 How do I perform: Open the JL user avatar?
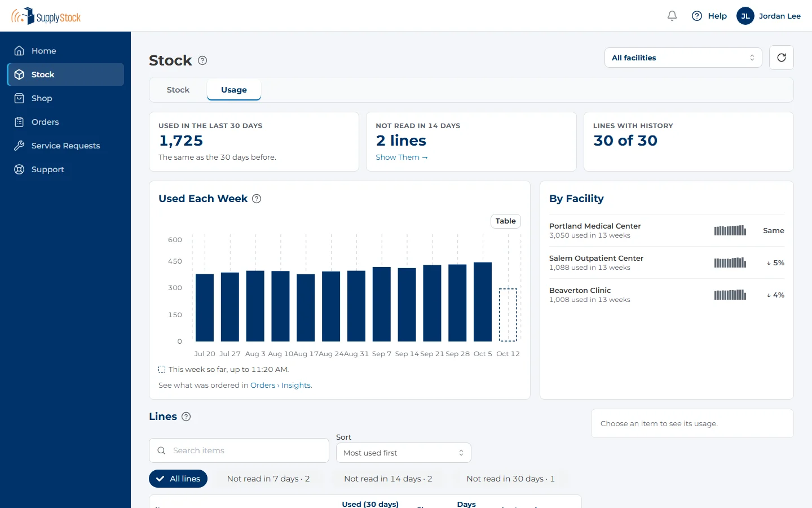point(745,16)
